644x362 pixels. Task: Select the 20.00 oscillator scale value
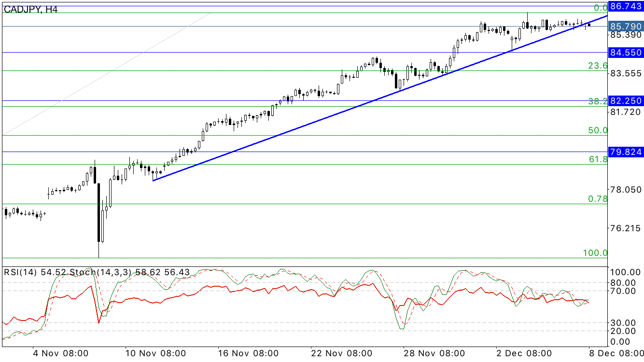click(x=624, y=331)
